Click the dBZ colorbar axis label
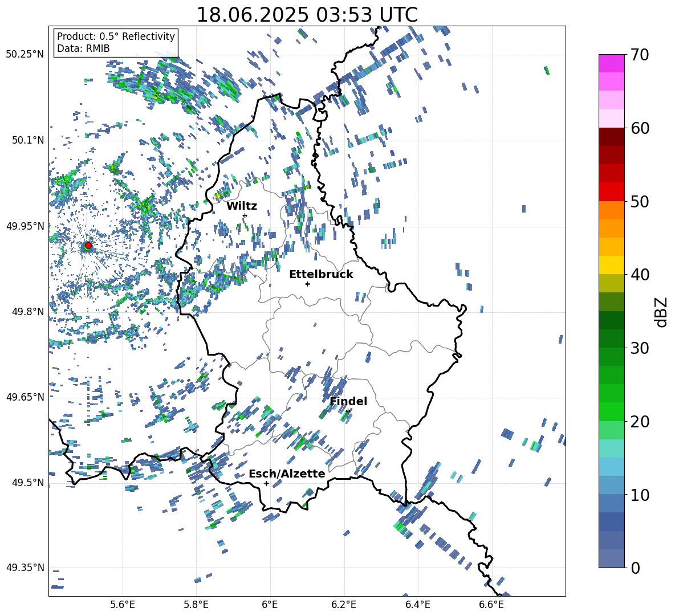 662,312
